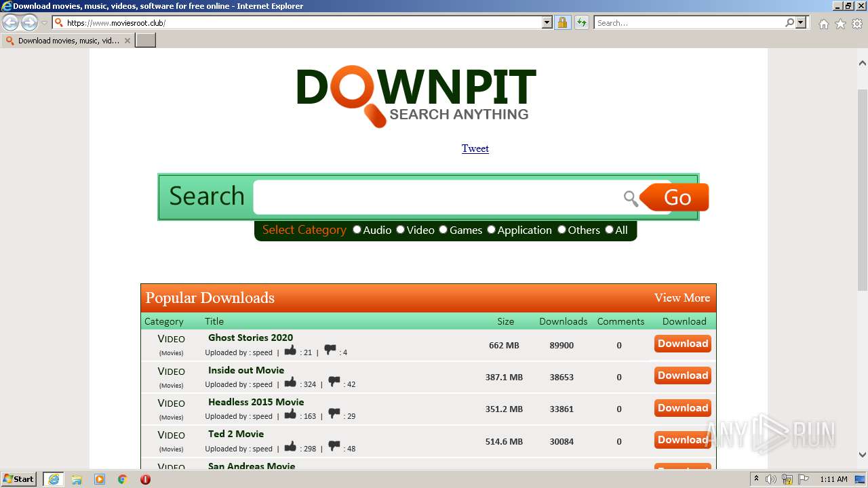Download Ghost Stories 2020
Viewport: 868px width, 488px height.
click(683, 344)
